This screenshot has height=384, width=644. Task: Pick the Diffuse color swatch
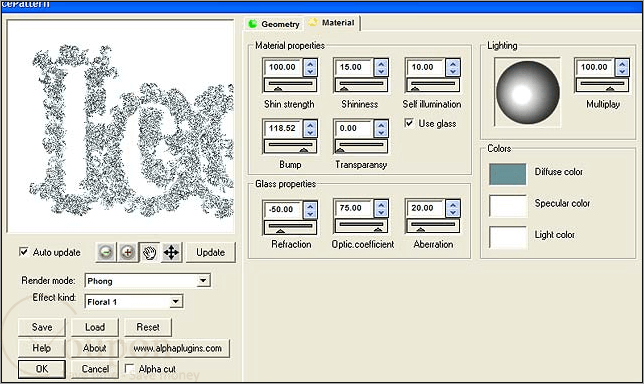coord(508,174)
